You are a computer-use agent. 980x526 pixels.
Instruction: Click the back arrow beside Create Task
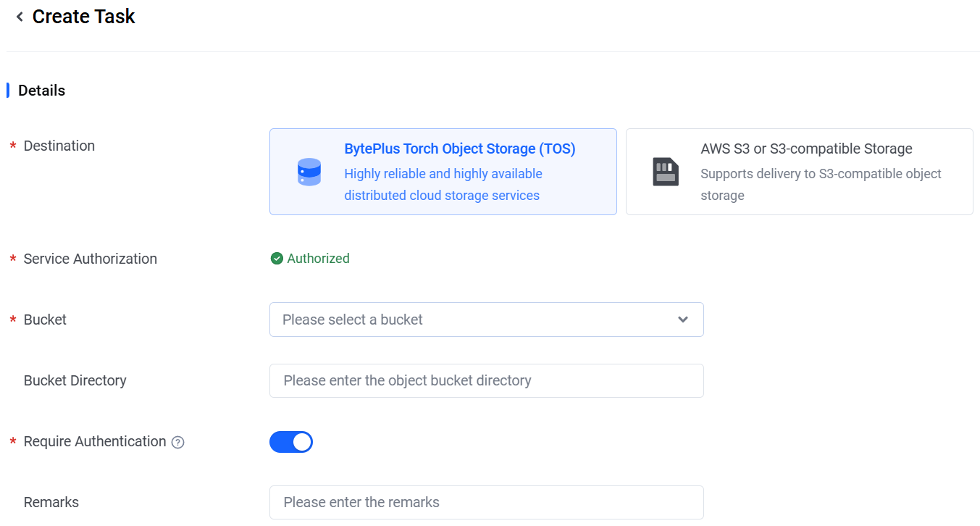[20, 17]
